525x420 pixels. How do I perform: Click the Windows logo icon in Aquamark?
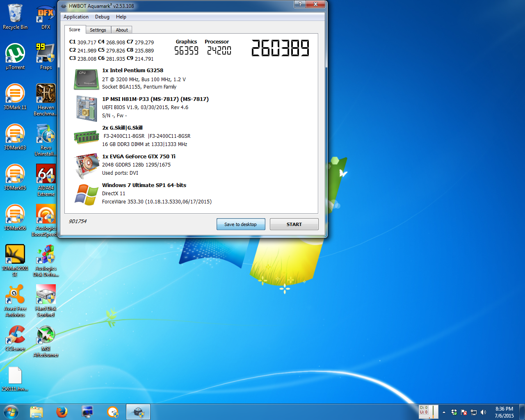pyautogui.click(x=86, y=194)
